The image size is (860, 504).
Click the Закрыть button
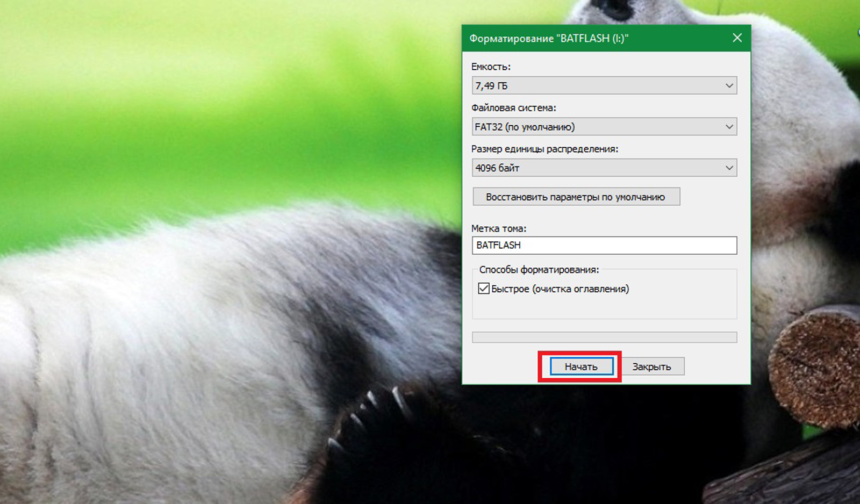pyautogui.click(x=651, y=366)
